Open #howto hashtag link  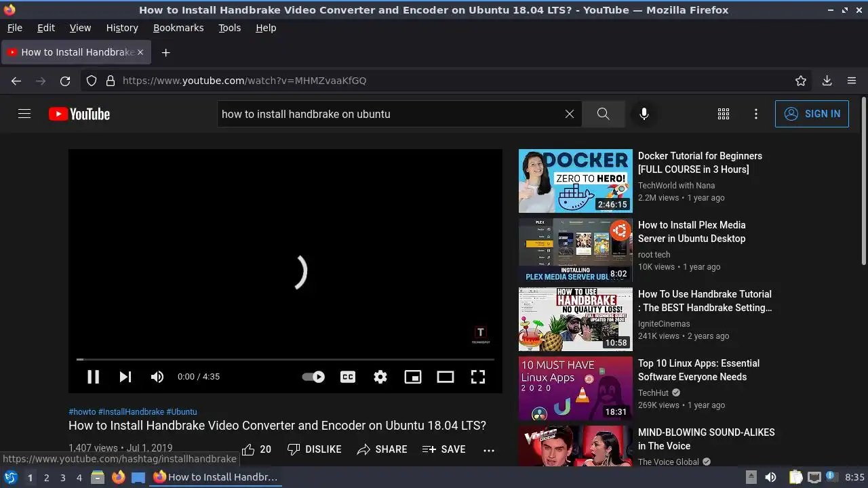pos(82,411)
